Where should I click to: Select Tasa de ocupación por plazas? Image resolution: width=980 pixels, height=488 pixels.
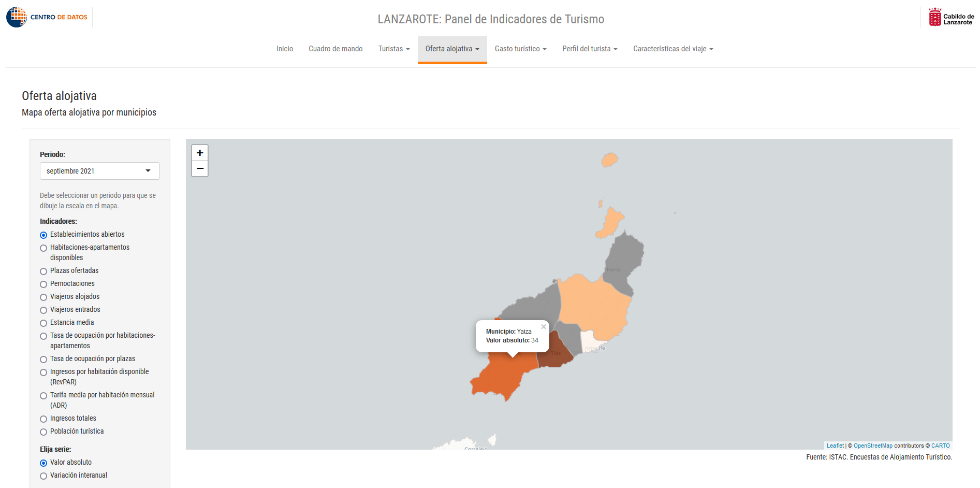[43, 360]
